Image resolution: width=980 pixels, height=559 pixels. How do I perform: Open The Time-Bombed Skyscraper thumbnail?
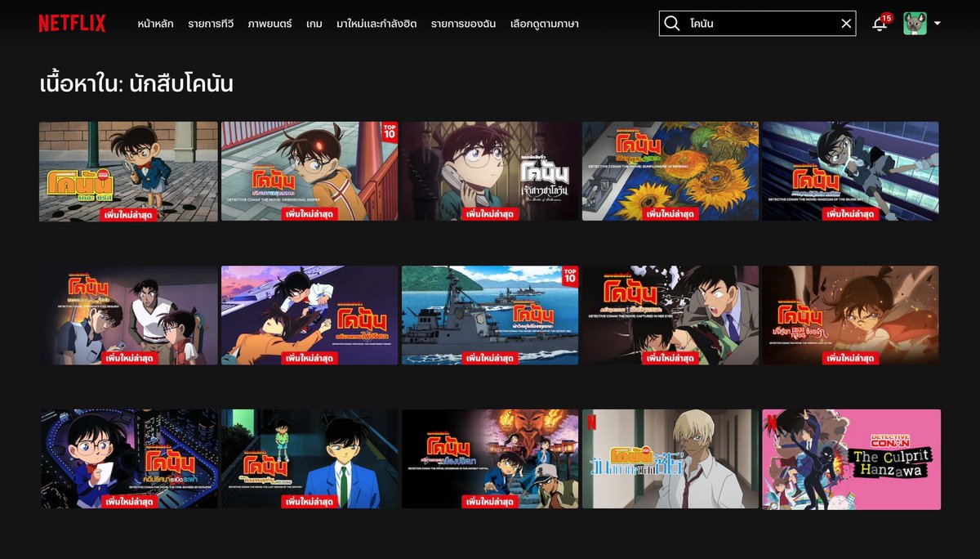click(128, 459)
